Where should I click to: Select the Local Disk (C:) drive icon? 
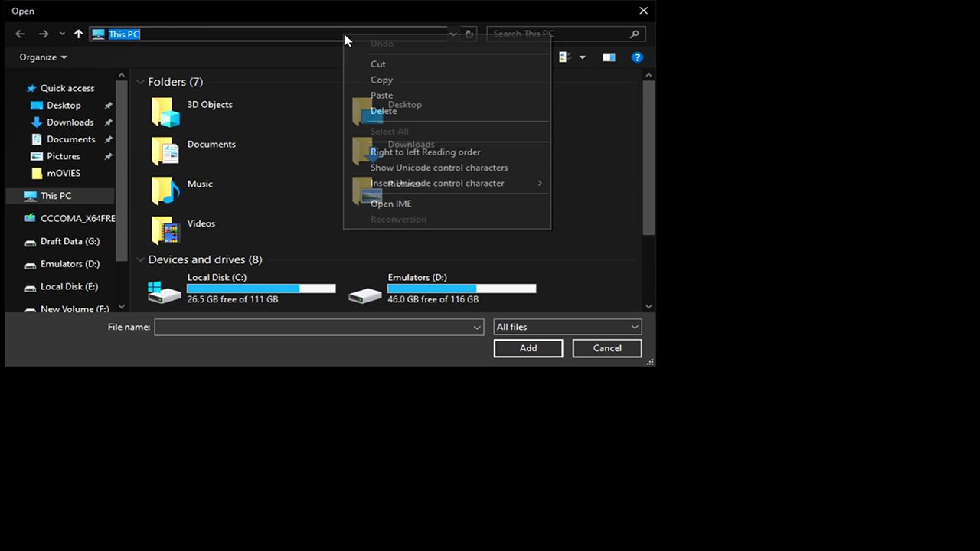point(165,291)
